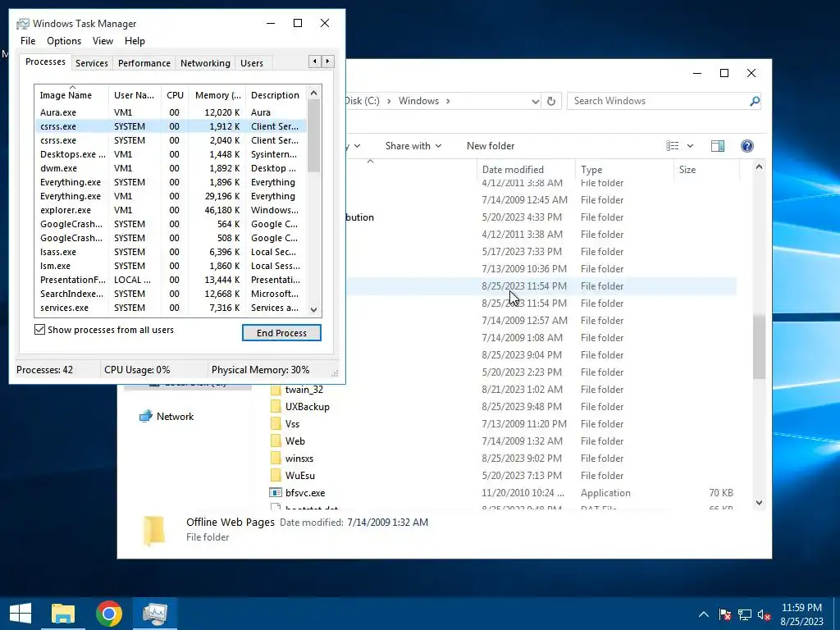Select the dwm.exe process row
The width and height of the screenshot is (840, 630).
[171, 168]
